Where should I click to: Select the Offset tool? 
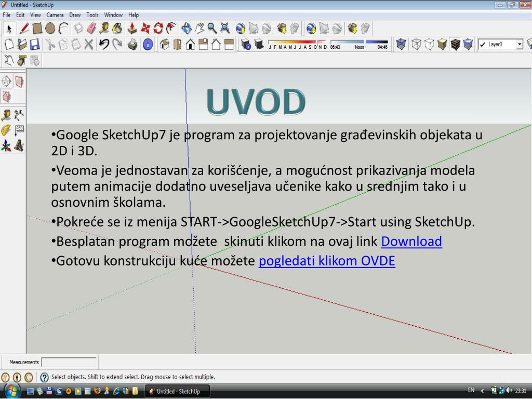[171, 29]
